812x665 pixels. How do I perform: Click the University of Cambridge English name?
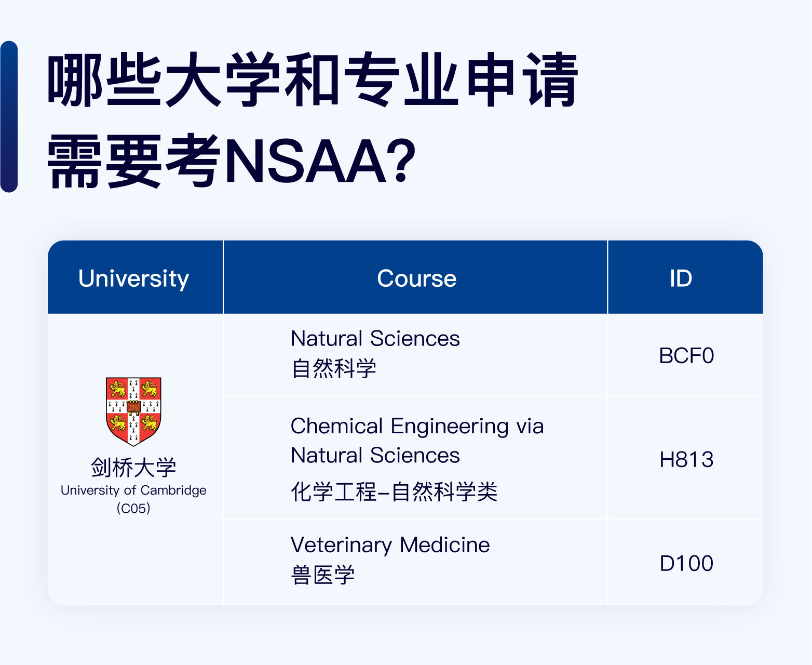click(133, 490)
